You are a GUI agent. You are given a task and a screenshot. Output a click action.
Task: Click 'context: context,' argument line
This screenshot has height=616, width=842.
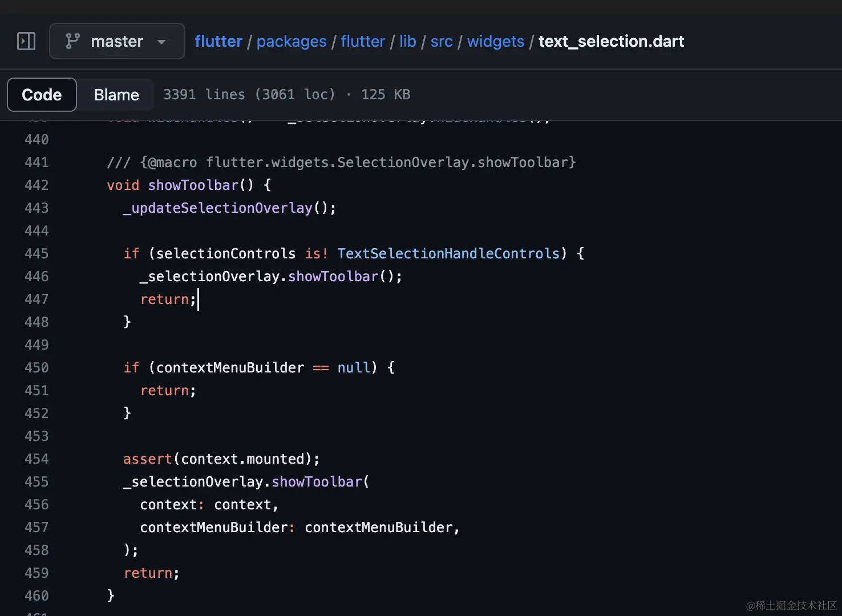click(209, 505)
